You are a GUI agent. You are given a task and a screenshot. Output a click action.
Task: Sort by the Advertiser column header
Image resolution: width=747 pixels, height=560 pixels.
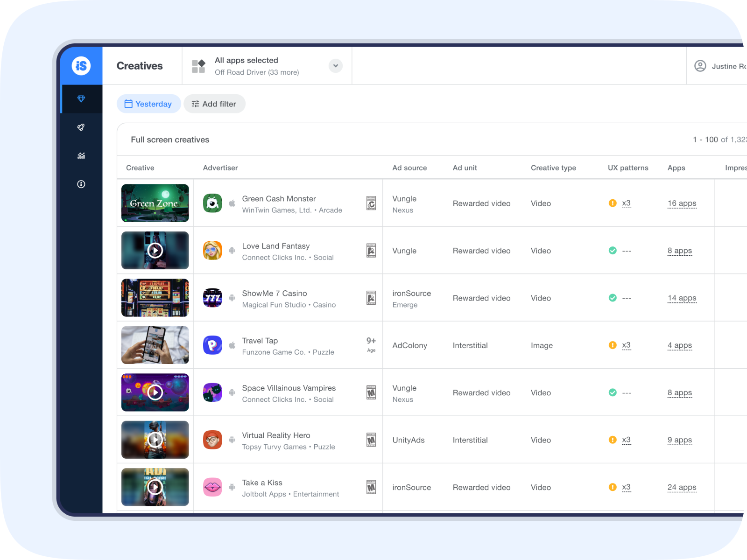(220, 168)
